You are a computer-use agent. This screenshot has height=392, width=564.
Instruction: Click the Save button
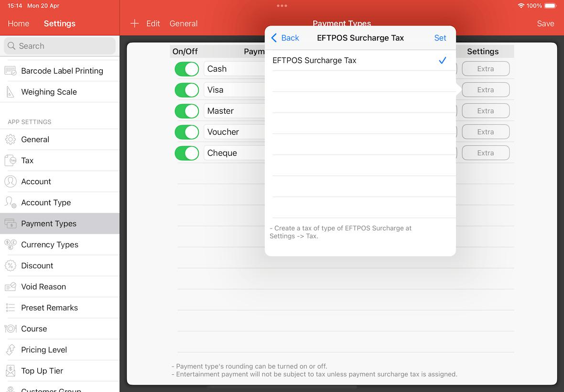tap(545, 23)
